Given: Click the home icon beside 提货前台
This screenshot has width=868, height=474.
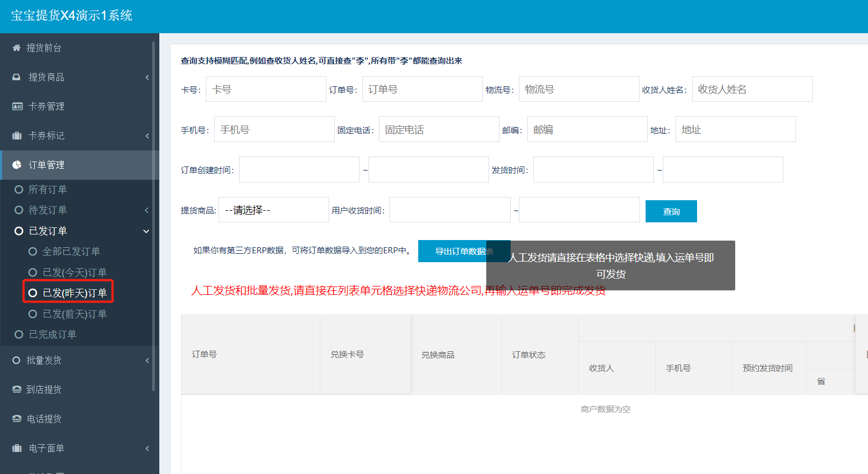Looking at the screenshot, I should [x=17, y=48].
